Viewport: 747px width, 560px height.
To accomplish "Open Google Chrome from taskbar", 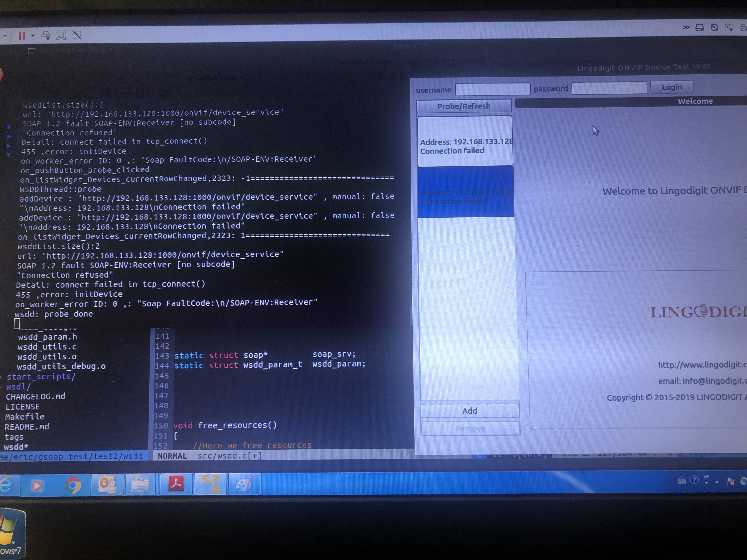I will tap(73, 485).
